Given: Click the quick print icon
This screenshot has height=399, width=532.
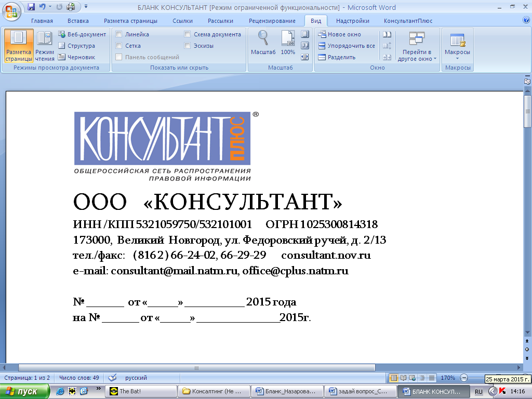Looking at the screenshot, I should pos(71,6).
